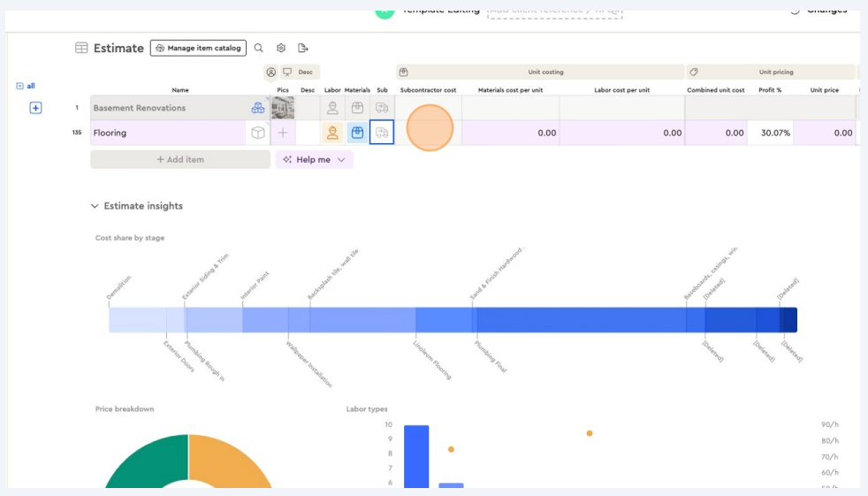Edit the Profit % cell showing 30.07%

(774, 133)
